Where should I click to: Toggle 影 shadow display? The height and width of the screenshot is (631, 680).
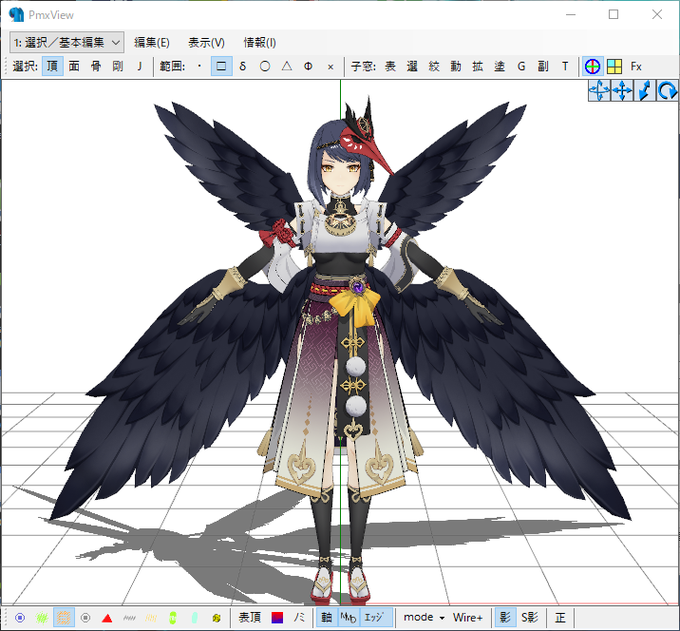(x=505, y=618)
